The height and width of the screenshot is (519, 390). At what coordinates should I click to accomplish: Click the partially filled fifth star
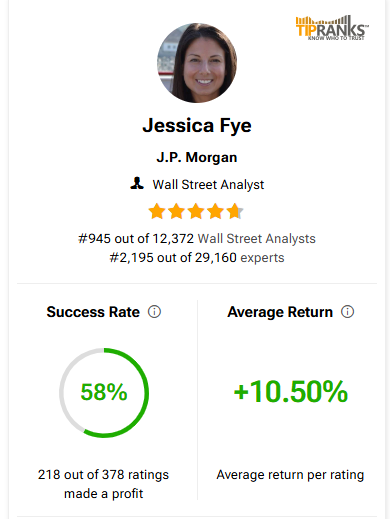(235, 211)
